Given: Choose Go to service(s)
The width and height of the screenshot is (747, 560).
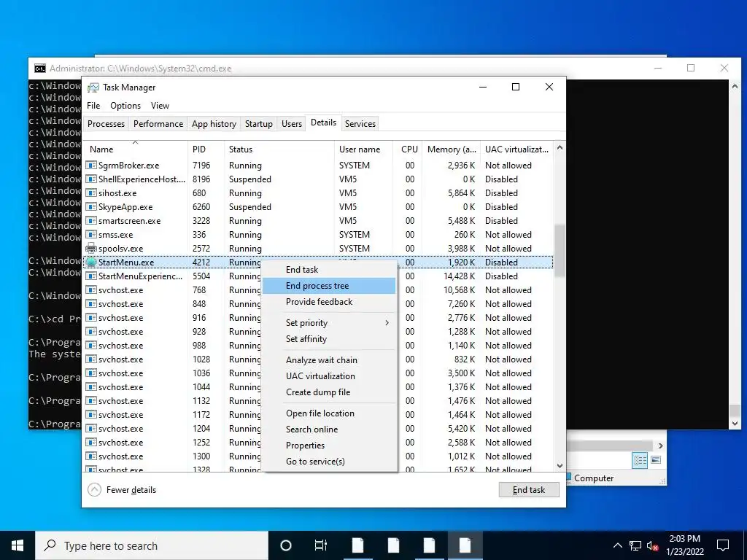Looking at the screenshot, I should coord(329,462).
